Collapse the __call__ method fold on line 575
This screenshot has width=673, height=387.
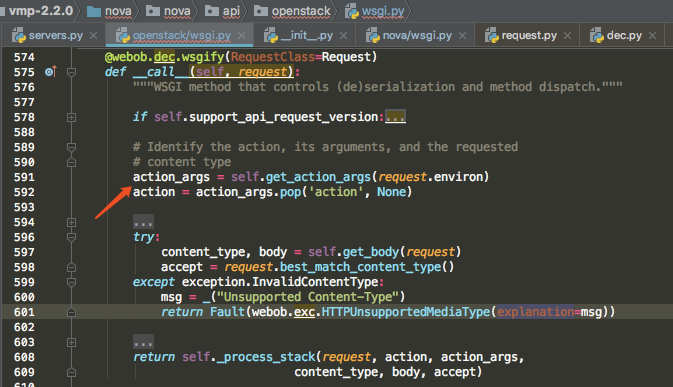pyautogui.click(x=72, y=72)
